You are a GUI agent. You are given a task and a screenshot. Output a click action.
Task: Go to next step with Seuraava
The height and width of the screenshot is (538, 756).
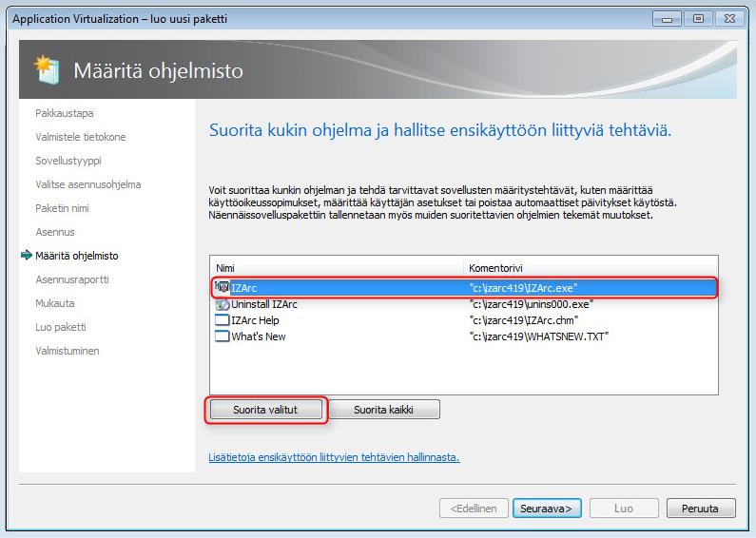pyautogui.click(x=547, y=509)
